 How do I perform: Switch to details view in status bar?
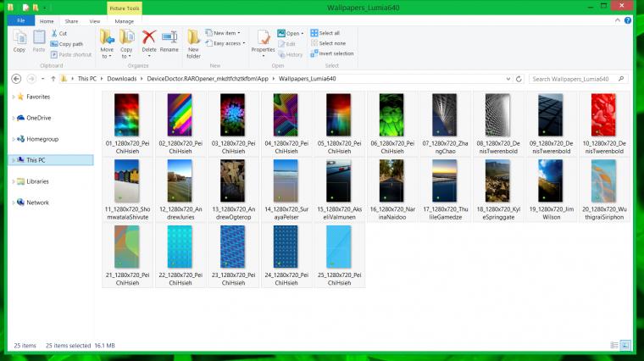(614, 346)
